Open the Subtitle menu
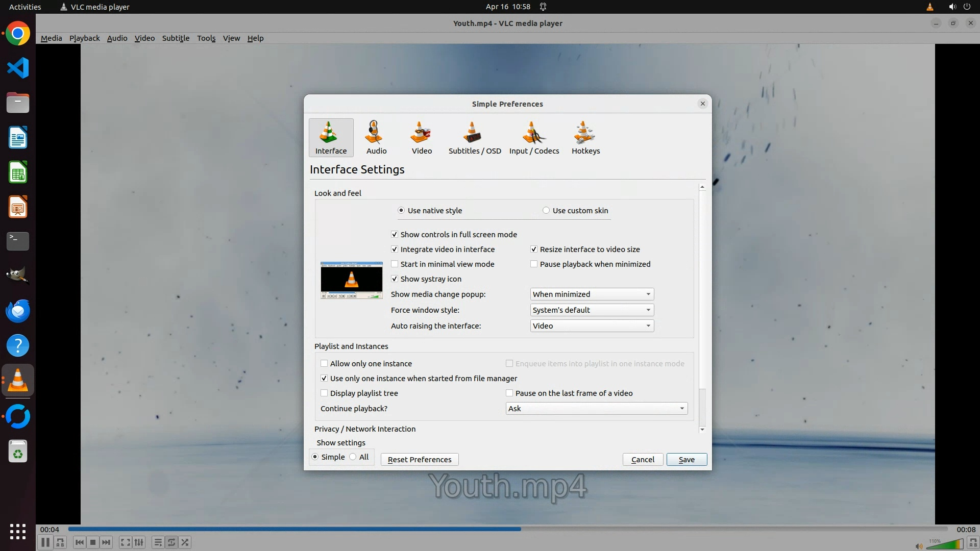The width and height of the screenshot is (980, 551). 176,38
